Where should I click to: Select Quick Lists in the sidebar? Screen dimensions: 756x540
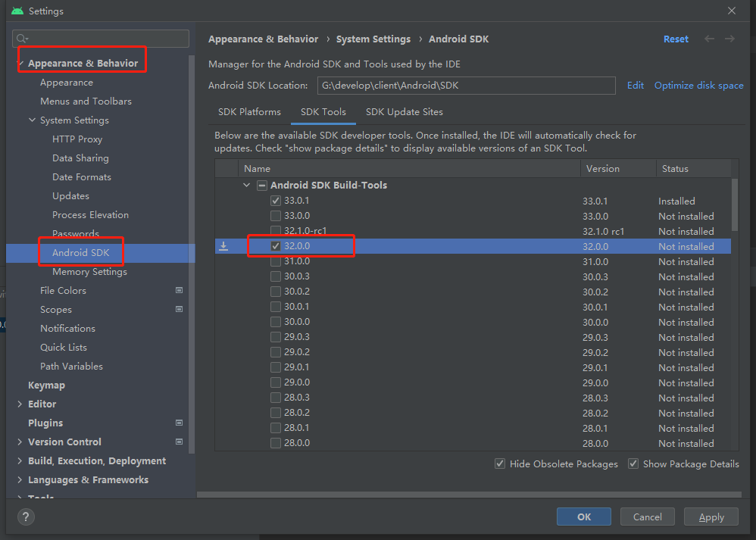(63, 347)
